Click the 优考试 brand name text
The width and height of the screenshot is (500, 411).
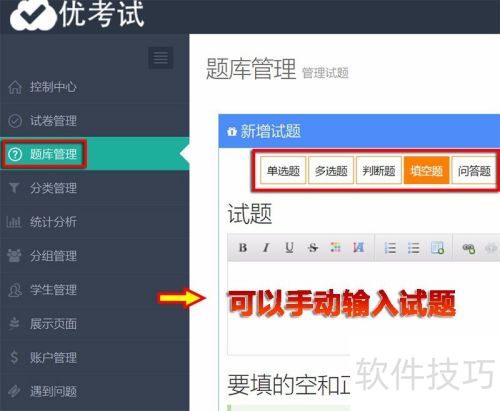[102, 14]
